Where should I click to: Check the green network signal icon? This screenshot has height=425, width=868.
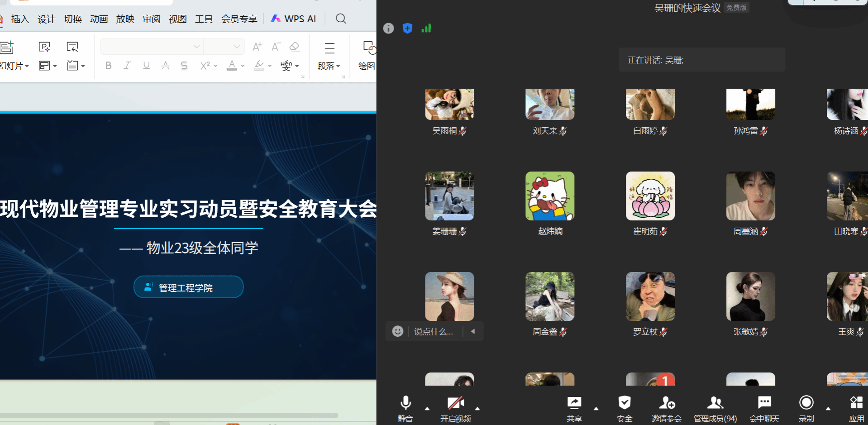tap(426, 29)
